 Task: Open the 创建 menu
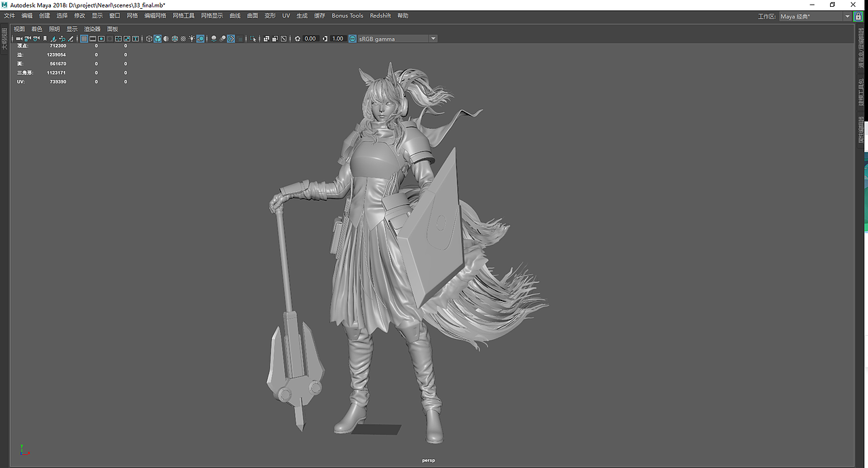[45, 16]
